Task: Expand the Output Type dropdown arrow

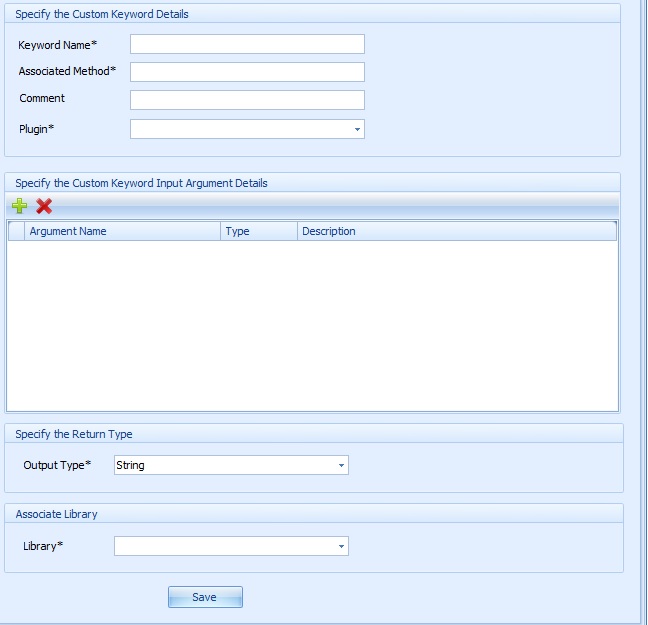Action: click(341, 465)
